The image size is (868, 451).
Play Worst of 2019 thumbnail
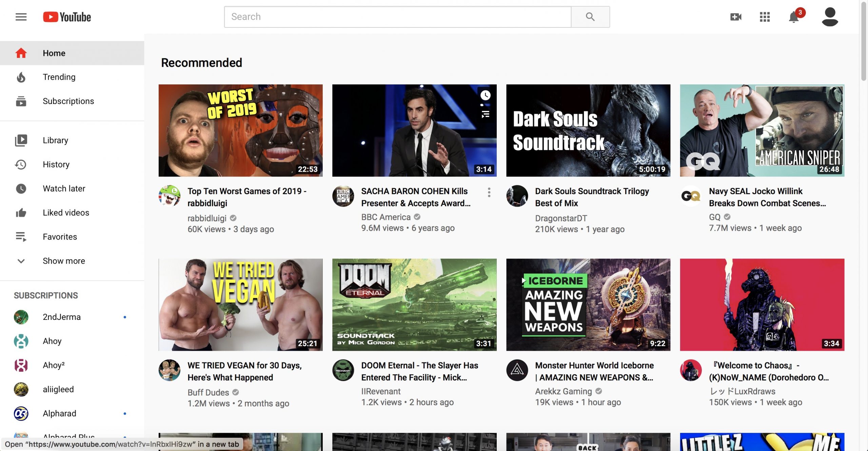tap(241, 130)
